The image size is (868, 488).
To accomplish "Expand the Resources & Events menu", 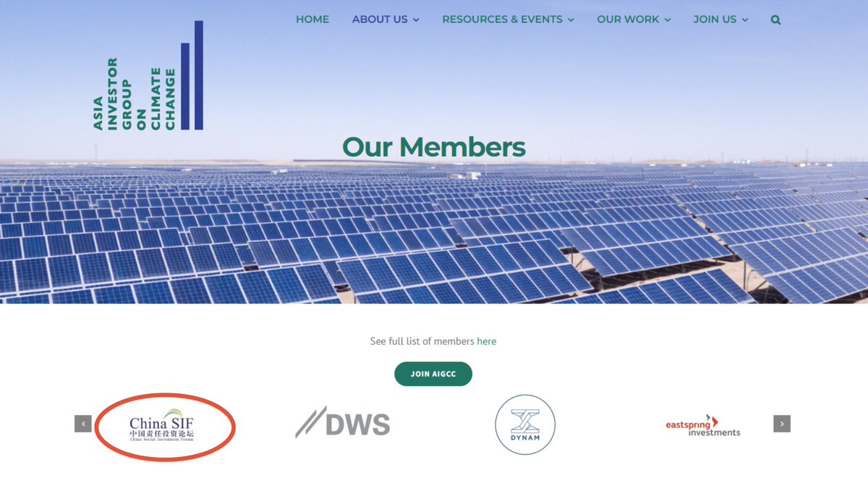I will [x=509, y=20].
